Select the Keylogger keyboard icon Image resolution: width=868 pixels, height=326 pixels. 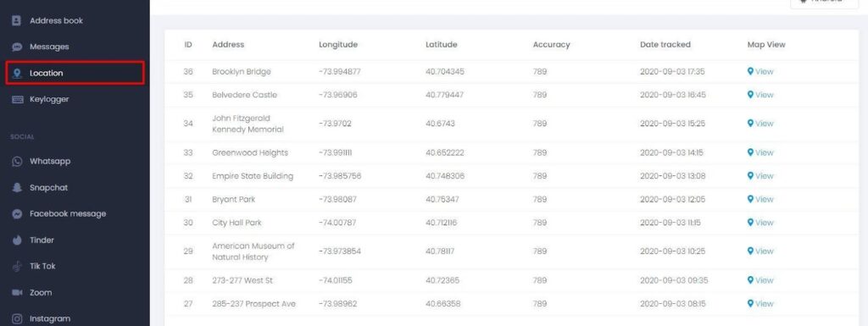coord(17,99)
